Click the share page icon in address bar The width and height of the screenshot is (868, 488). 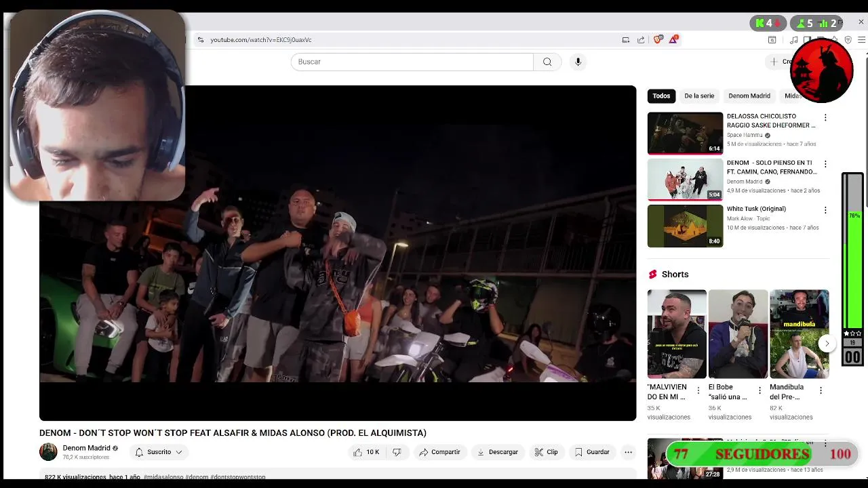(641, 40)
